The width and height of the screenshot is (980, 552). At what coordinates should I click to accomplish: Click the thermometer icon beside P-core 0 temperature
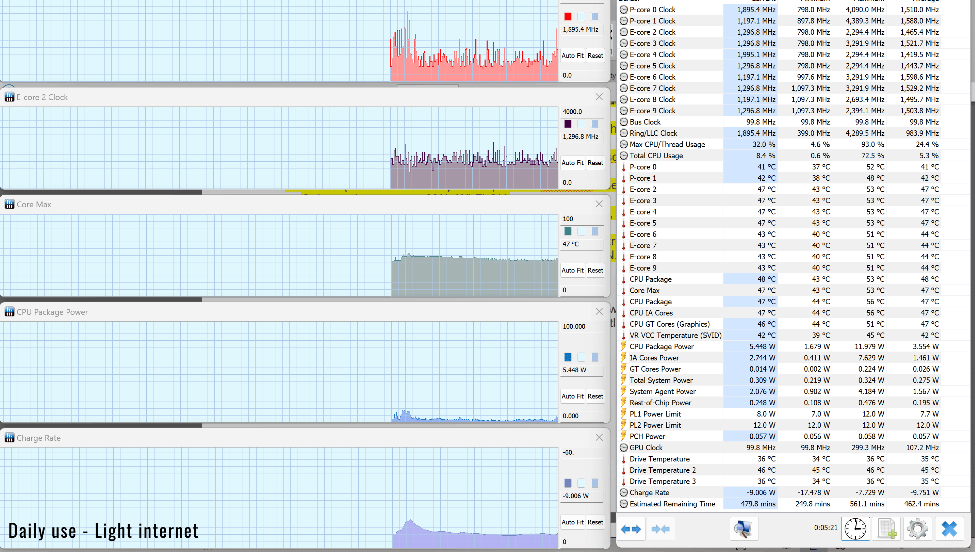[623, 167]
